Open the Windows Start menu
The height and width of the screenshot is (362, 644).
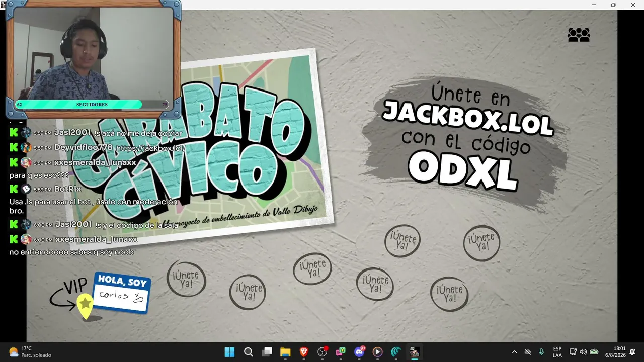[229, 352]
